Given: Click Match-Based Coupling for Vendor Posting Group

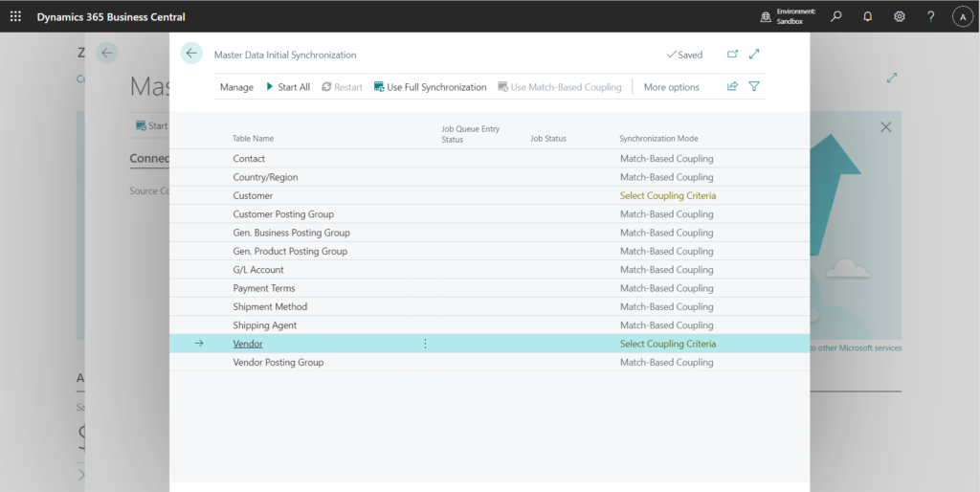Looking at the screenshot, I should (x=666, y=362).
